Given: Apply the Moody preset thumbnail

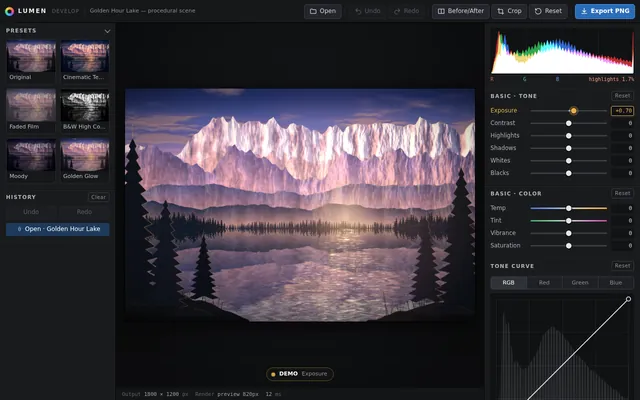Looking at the screenshot, I should pos(31,159).
